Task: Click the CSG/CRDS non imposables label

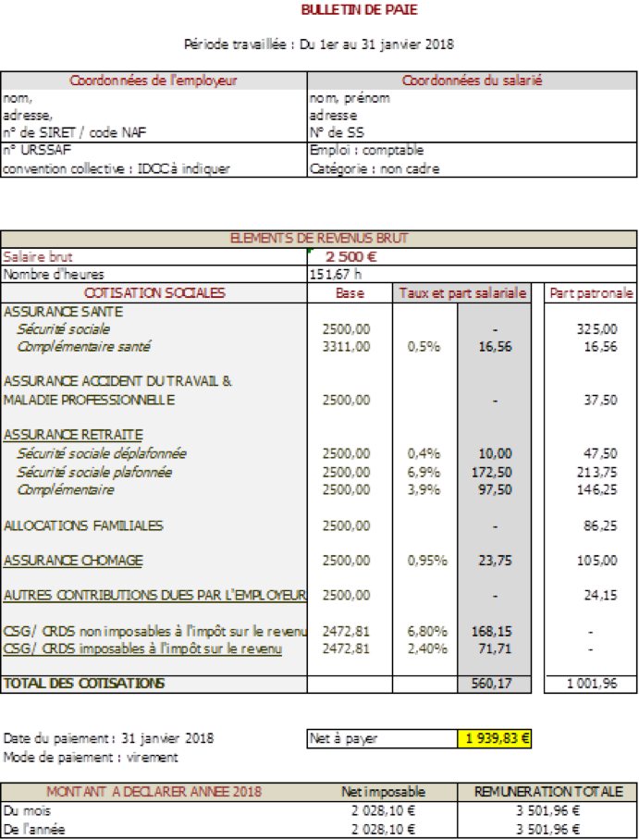Action: (154, 631)
